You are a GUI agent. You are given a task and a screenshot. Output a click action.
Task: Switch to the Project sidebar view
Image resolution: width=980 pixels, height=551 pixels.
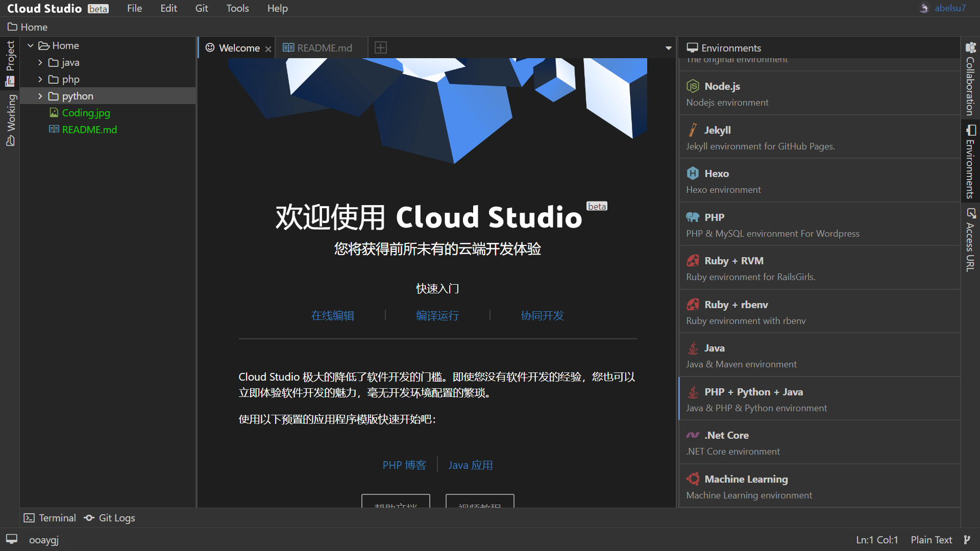click(11, 61)
